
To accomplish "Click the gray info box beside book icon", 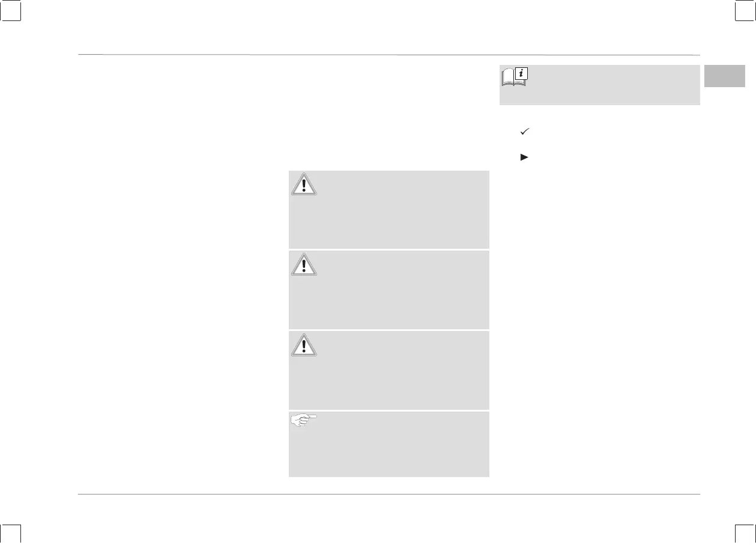I will click(x=600, y=85).
